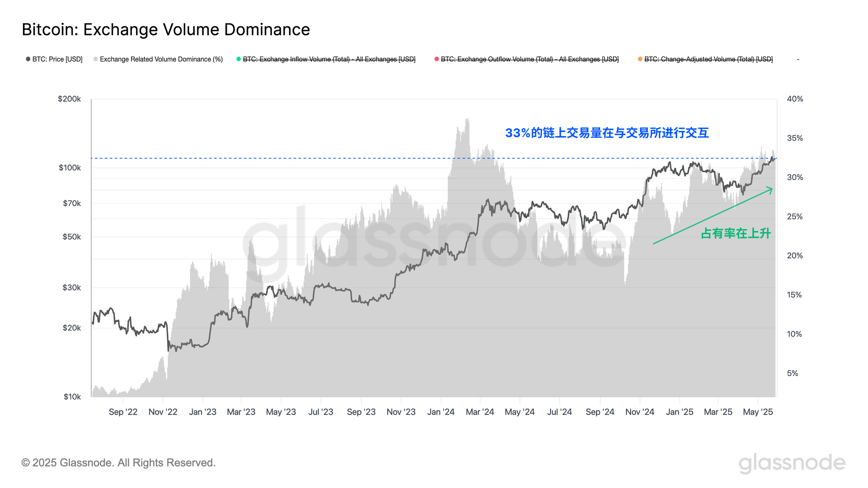
Task: Click the Glassnode logo at bottom right
Action: (792, 463)
